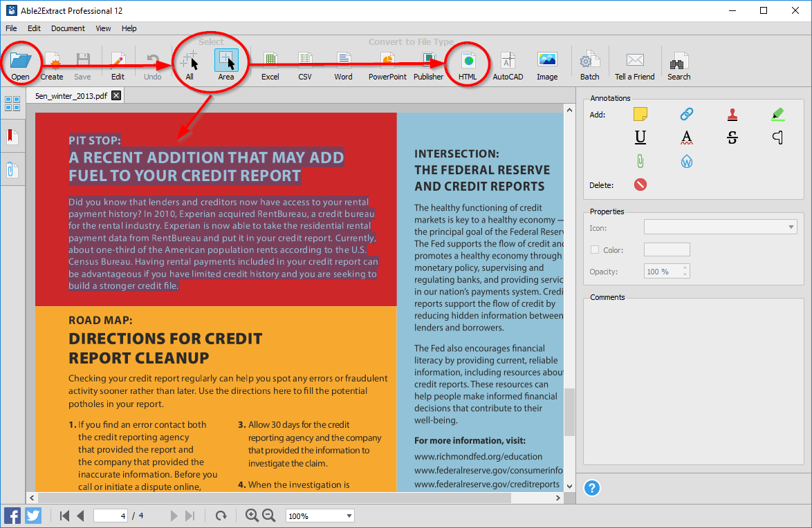Viewport: 812px width, 528px height.
Task: Go to first page
Action: click(64, 516)
